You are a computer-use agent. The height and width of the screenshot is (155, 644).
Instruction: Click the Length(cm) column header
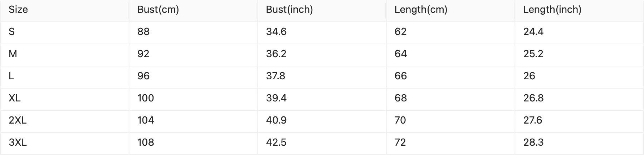click(x=421, y=10)
